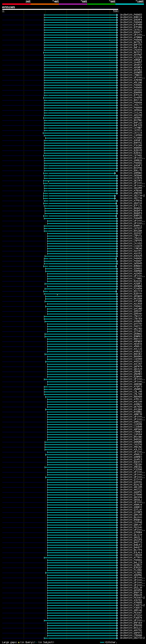The width and height of the screenshot is (146, 644).
Task: Click hit label UniRef100_B9S7J9
Action: tap(131, 100)
